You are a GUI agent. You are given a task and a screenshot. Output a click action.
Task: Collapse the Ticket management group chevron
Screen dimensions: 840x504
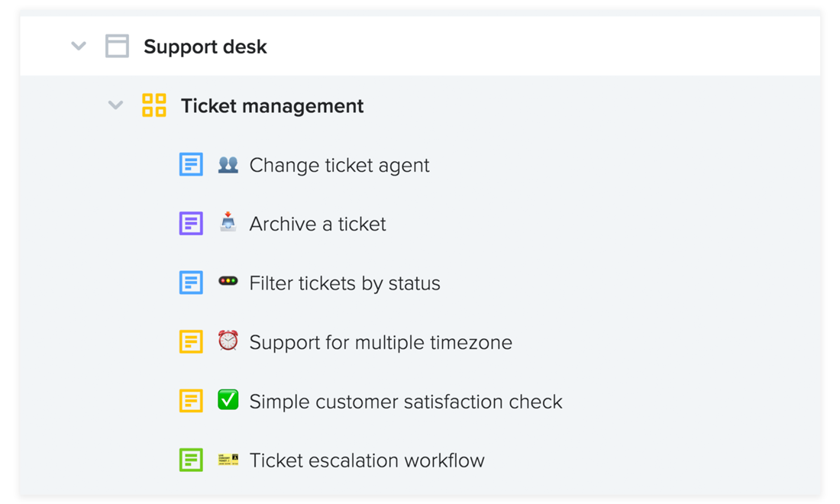coord(116,105)
